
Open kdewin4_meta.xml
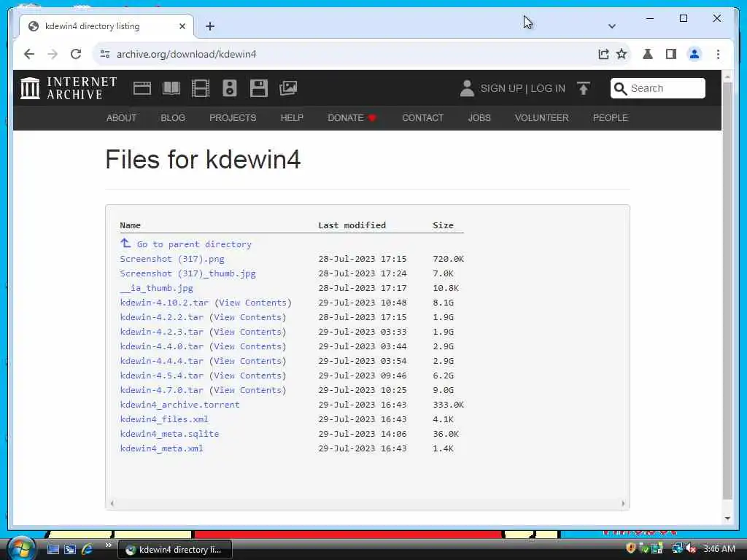click(x=161, y=448)
